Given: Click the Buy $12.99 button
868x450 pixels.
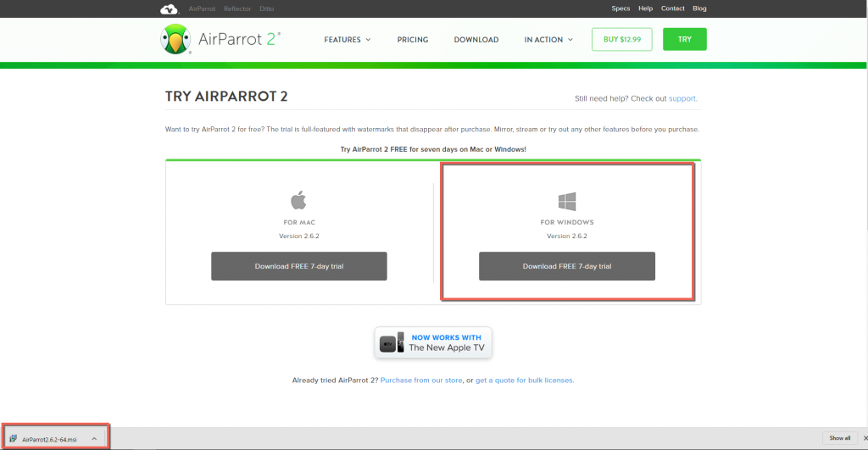Looking at the screenshot, I should click(x=622, y=40).
